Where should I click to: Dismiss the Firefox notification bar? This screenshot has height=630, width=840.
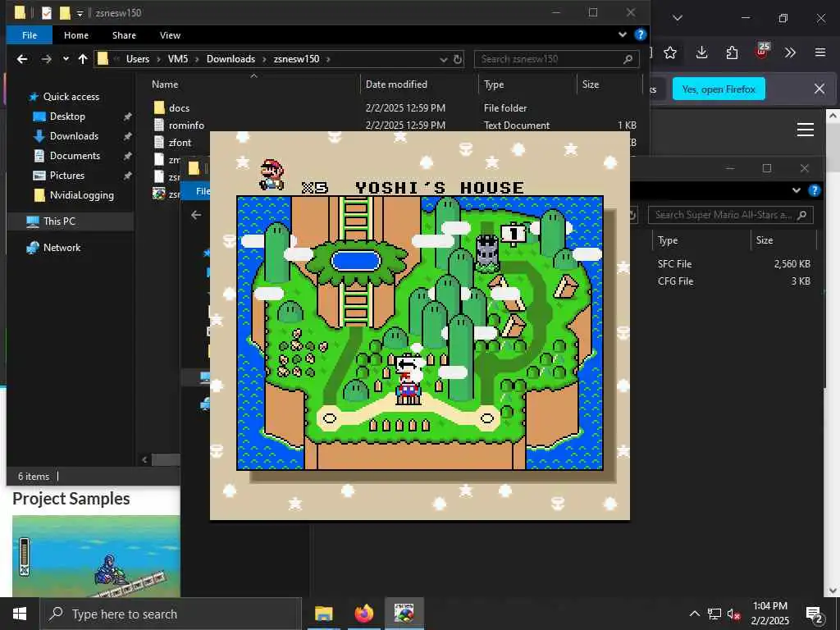tap(819, 89)
